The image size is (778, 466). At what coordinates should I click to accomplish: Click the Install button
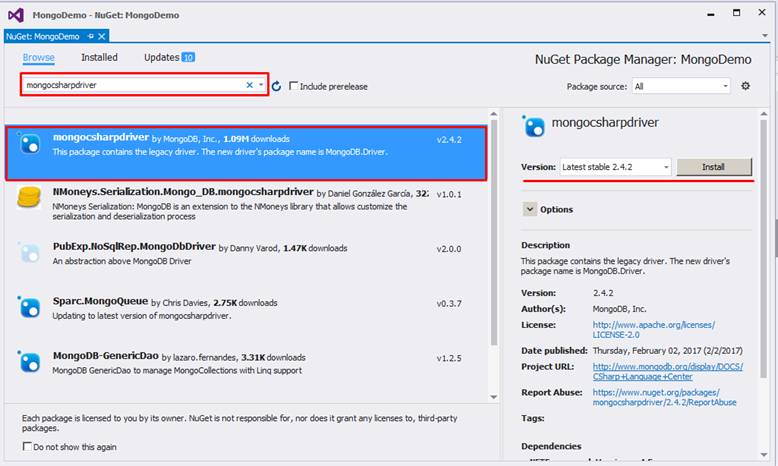pyautogui.click(x=714, y=167)
